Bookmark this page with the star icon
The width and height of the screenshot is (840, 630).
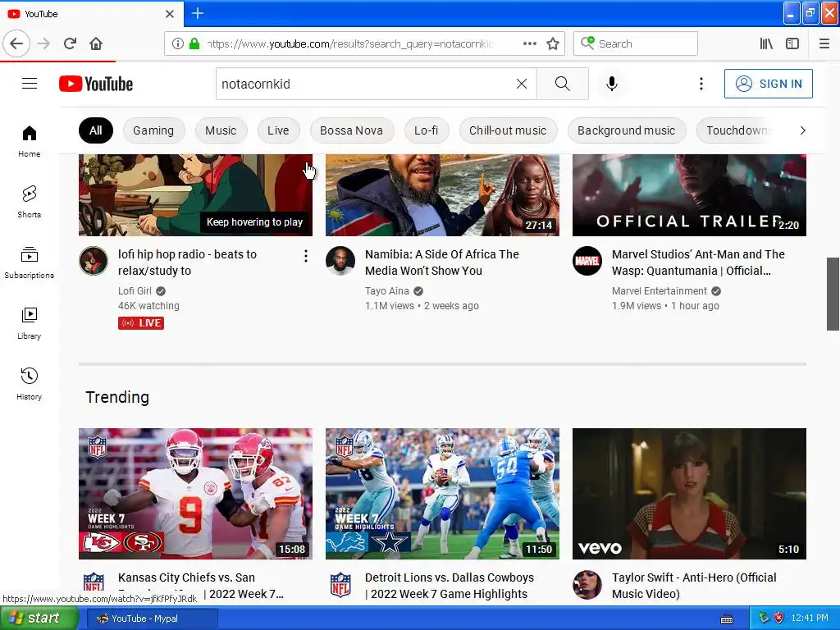tap(553, 43)
